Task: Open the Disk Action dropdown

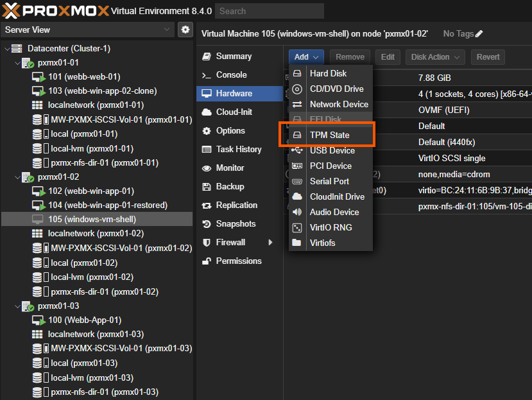Action: click(x=435, y=57)
